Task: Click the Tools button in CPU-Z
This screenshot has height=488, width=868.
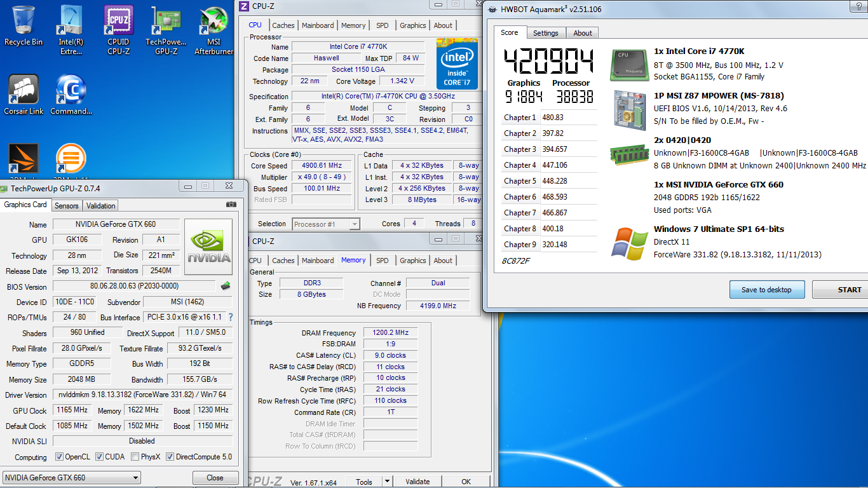Action: click(364, 482)
